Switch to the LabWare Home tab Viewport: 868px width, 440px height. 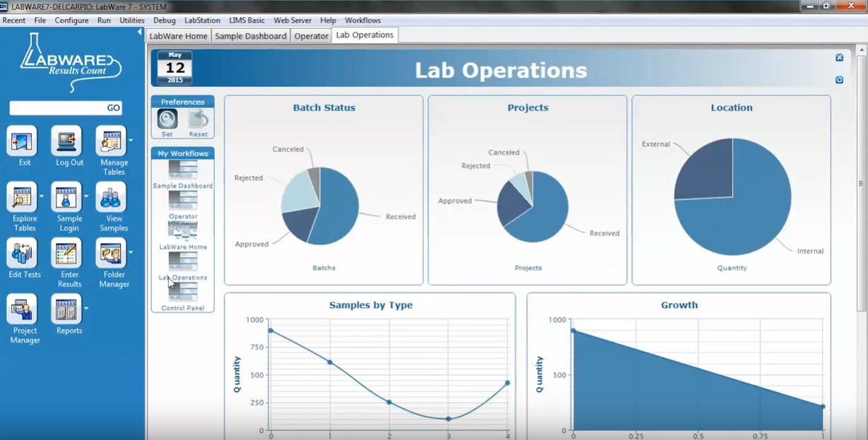pos(179,36)
